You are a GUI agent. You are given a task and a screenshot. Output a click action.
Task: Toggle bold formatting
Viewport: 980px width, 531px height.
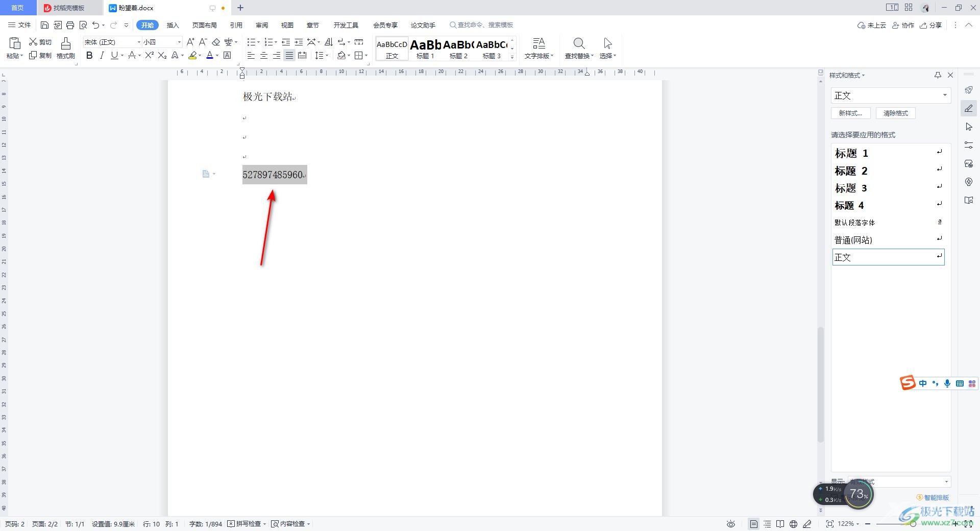click(x=89, y=55)
